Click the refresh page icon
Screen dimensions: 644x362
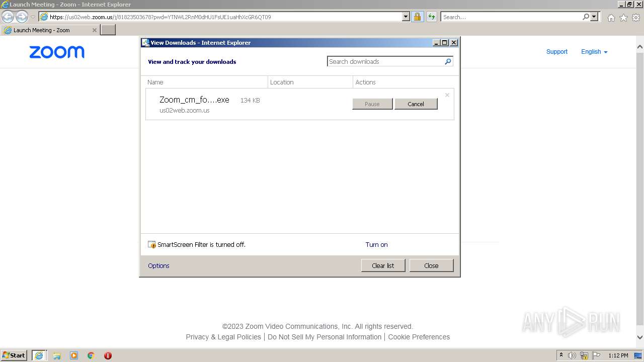tap(431, 17)
